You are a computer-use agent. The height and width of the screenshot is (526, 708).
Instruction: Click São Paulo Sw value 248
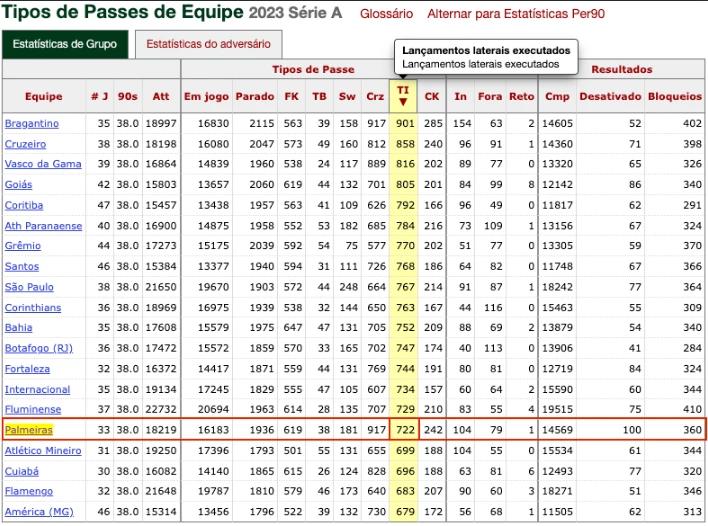click(x=349, y=287)
